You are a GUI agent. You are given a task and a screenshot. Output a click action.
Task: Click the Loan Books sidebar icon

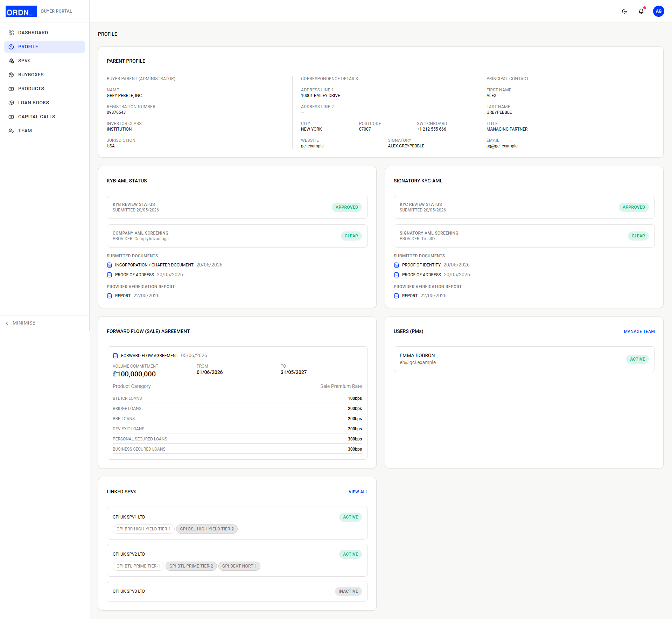coord(11,103)
